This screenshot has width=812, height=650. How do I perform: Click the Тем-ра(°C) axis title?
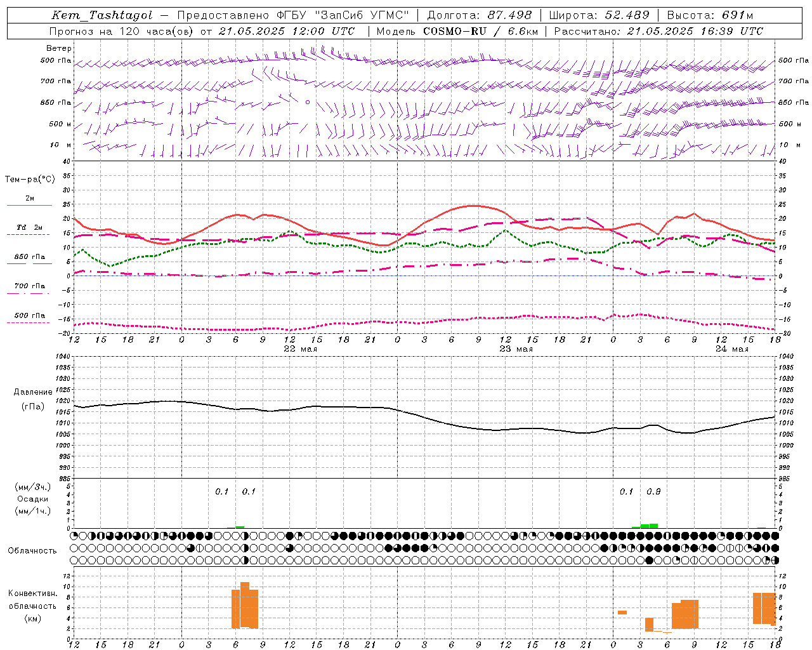click(x=30, y=180)
